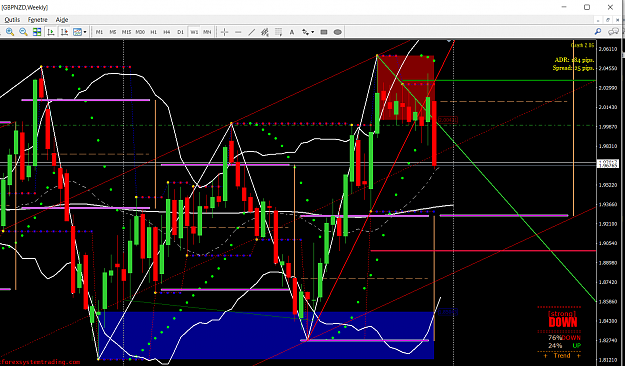Click the Zoom In magnifier icon
This screenshot has width=625, height=366.
coord(10,32)
